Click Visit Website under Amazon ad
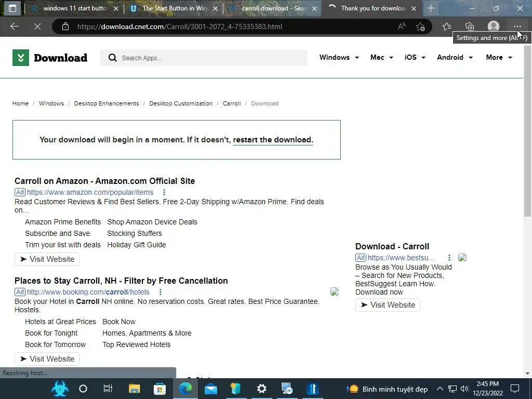 coord(47,259)
